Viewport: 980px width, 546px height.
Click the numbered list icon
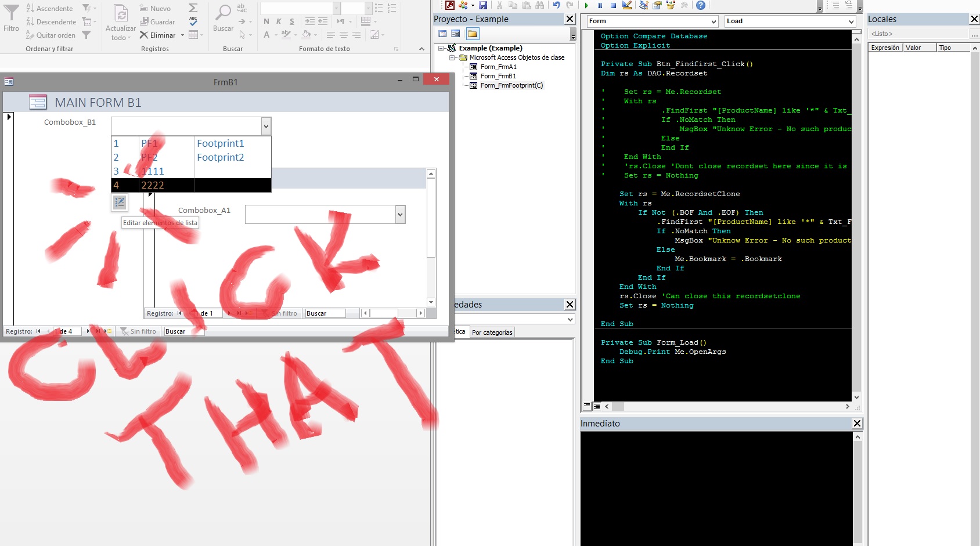coord(392,8)
